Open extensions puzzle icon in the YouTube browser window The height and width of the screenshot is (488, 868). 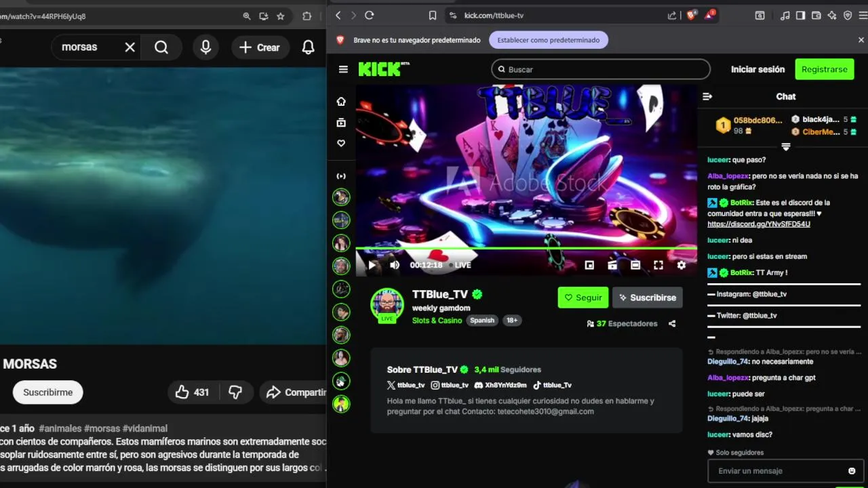tap(307, 16)
